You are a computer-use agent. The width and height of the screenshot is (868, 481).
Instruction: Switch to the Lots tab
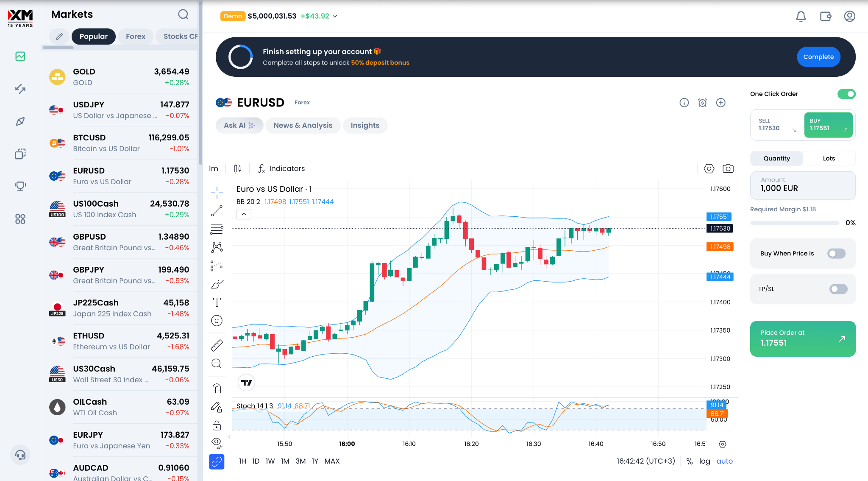point(829,158)
